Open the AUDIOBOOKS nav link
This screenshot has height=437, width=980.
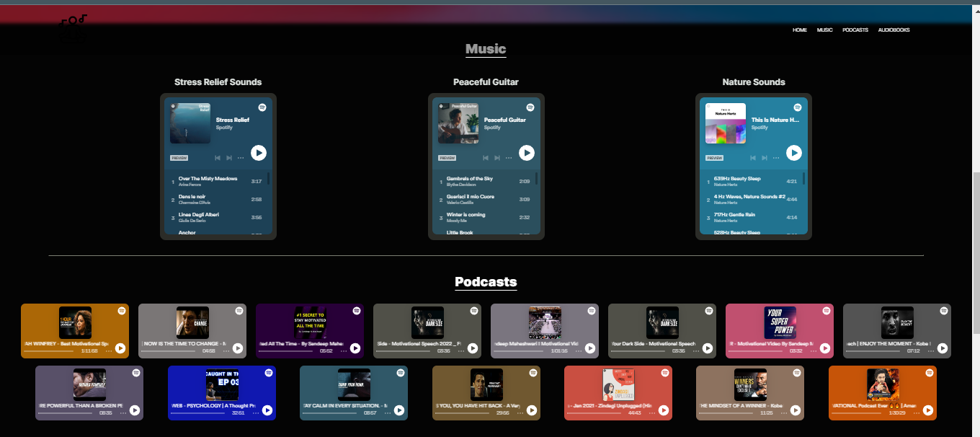[894, 30]
